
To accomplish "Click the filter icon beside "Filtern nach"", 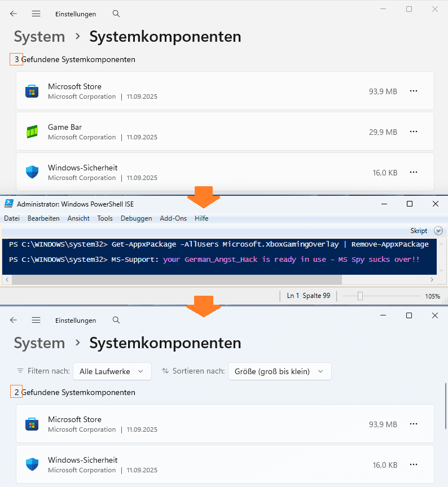I will coord(20,371).
